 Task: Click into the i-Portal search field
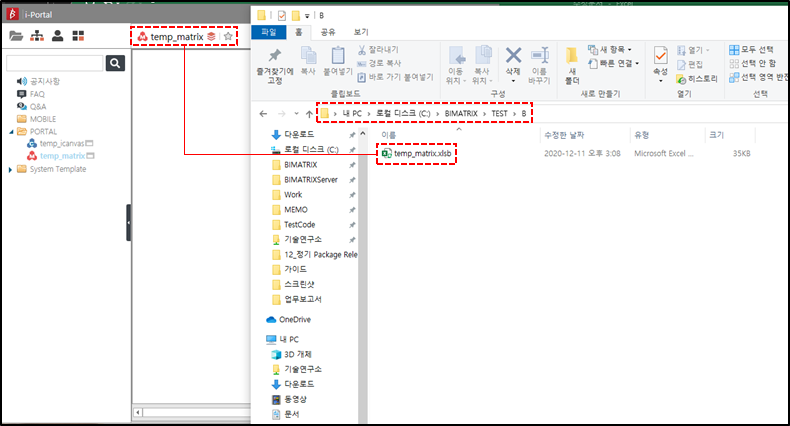(x=54, y=63)
